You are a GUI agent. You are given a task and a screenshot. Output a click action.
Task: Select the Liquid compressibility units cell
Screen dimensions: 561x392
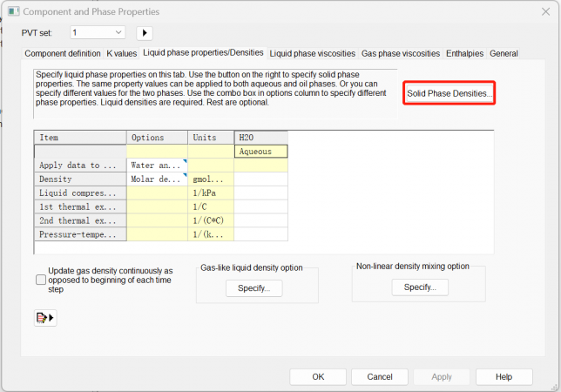211,193
